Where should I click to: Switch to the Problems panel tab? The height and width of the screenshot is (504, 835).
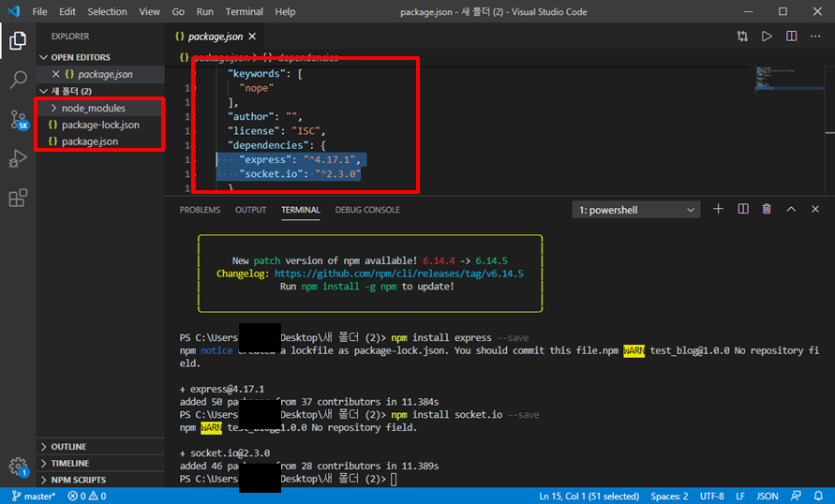pyautogui.click(x=200, y=210)
